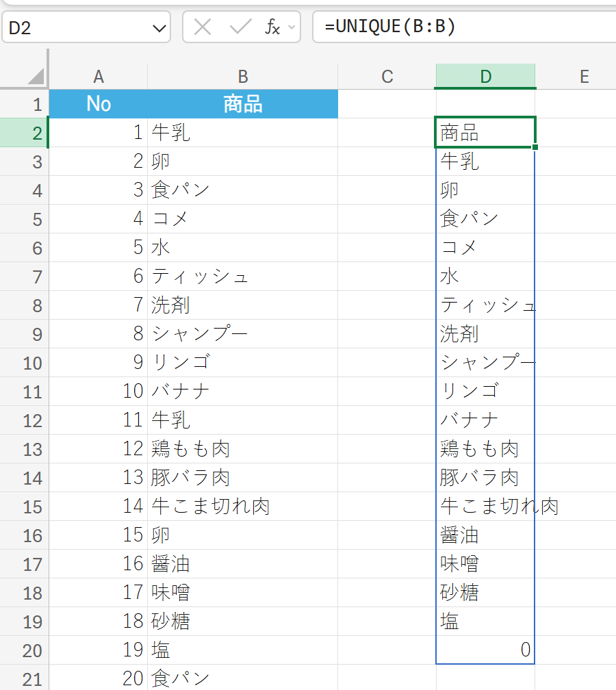Select the row 2 header
Viewport: 616px width, 690px height.
point(24,133)
